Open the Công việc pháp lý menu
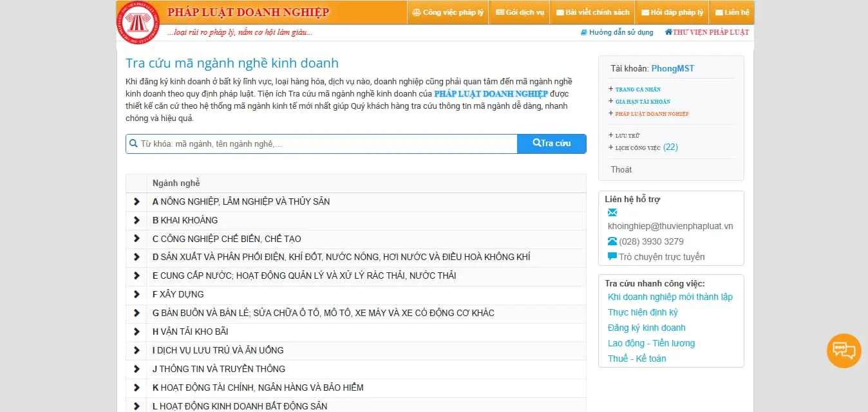 [448, 12]
